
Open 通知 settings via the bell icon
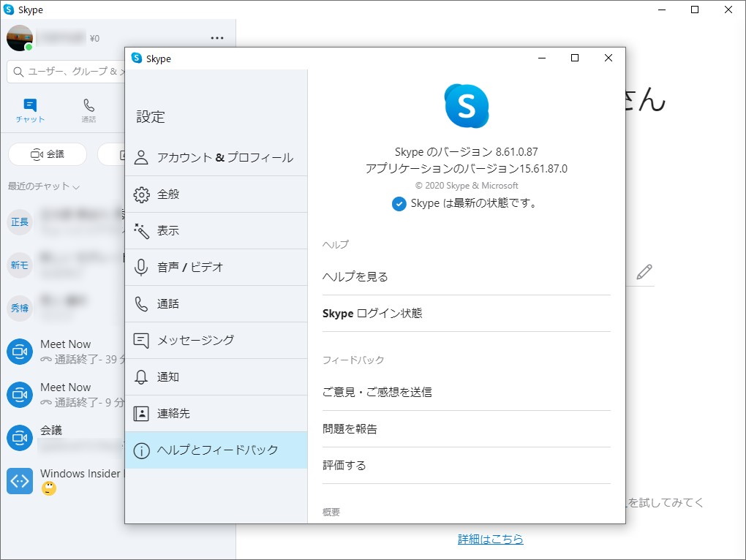coord(142,377)
